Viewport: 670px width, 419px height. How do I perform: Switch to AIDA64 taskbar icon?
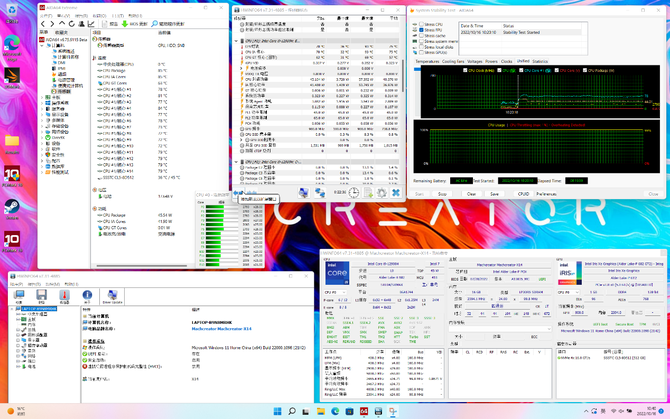point(364,411)
